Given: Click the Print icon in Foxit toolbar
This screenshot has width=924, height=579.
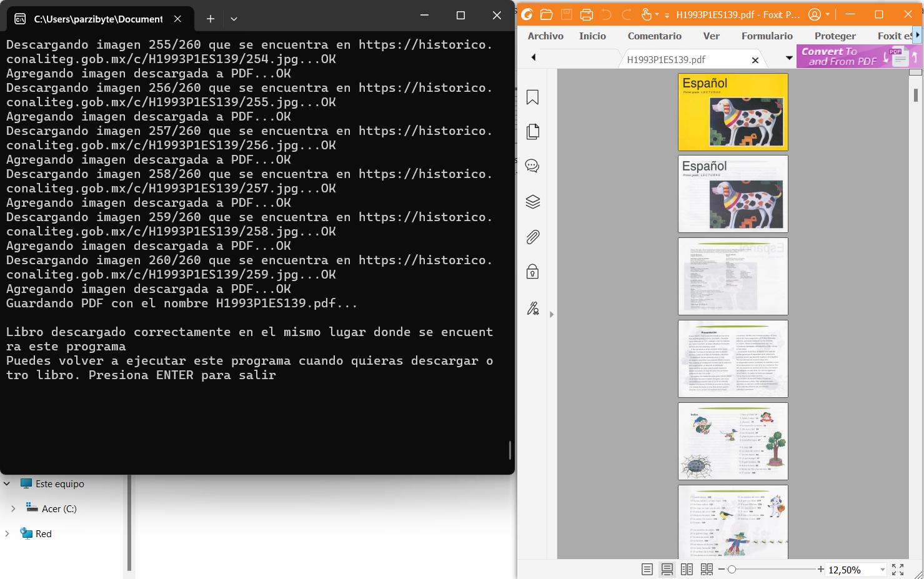Looking at the screenshot, I should 586,14.
